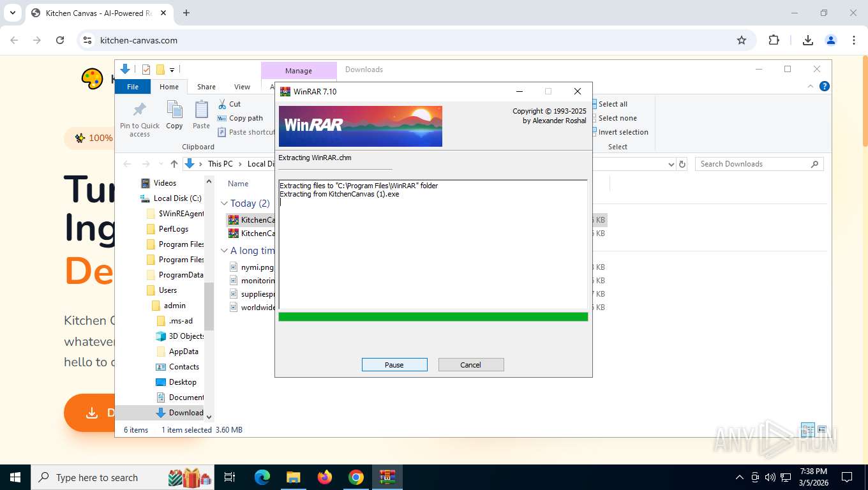Open Chrome three-dot menu

[x=854, y=40]
